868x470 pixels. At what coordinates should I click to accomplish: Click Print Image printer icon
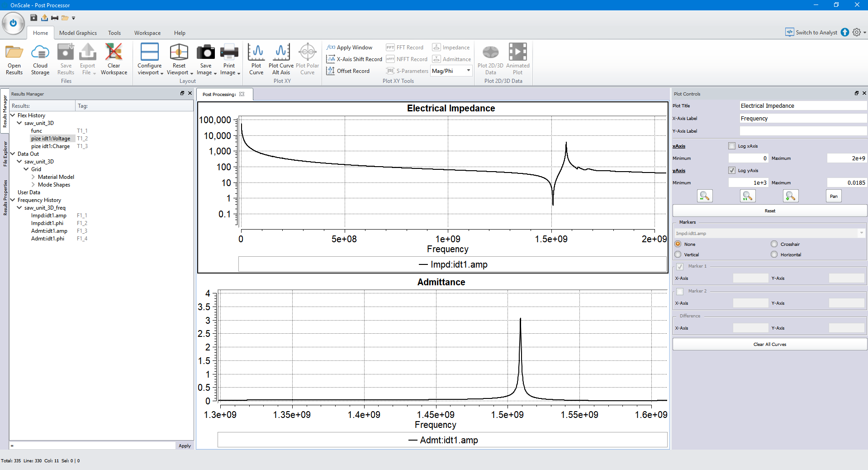[x=229, y=52]
